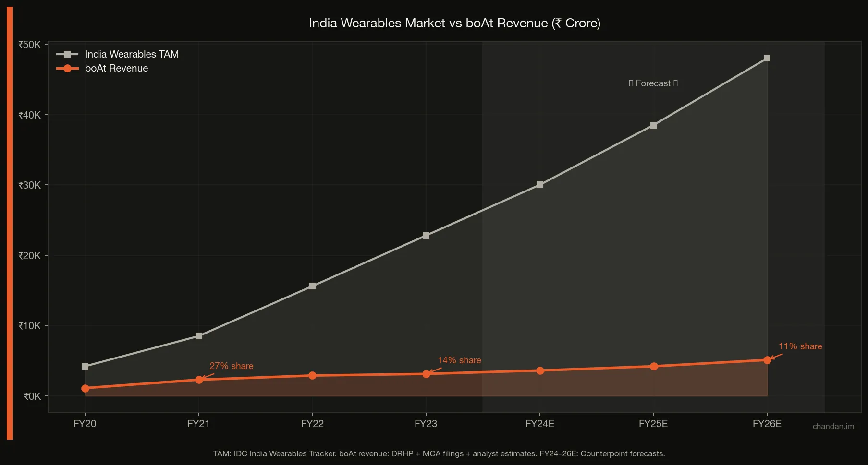This screenshot has width=868, height=465.
Task: Select the boAt revenue point for FY24E
Action: coord(540,370)
